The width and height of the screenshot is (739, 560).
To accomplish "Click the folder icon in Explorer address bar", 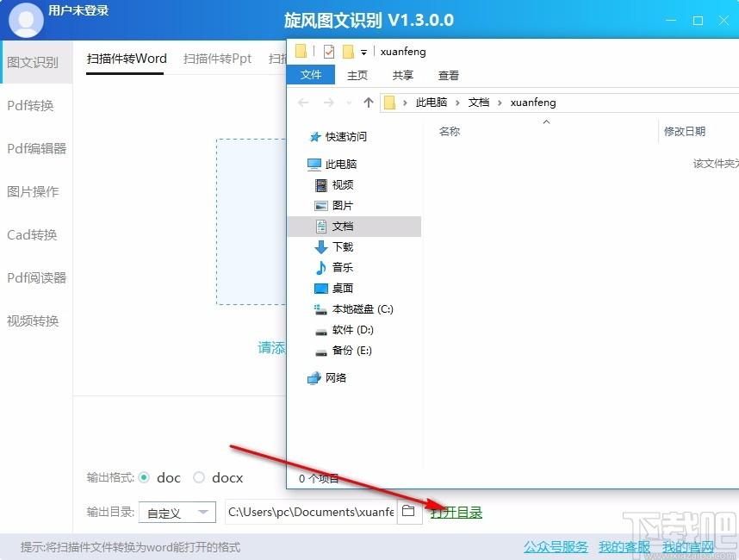I will 390,103.
